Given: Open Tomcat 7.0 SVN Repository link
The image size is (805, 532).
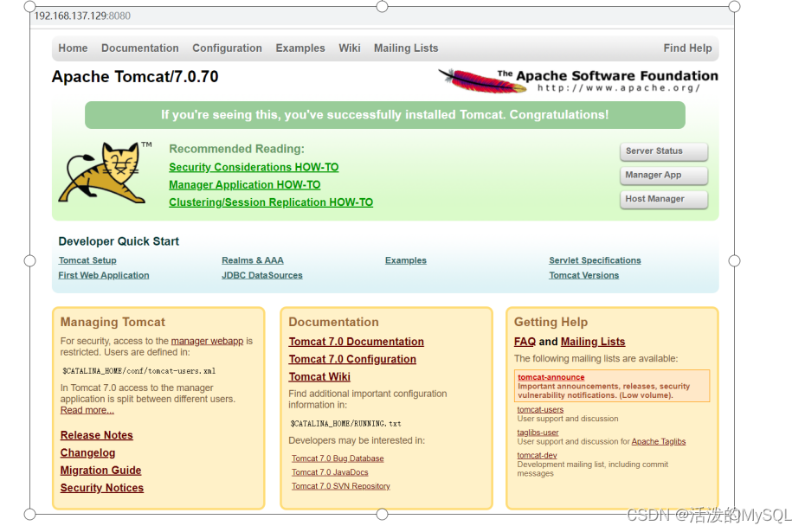Looking at the screenshot, I should point(341,486).
